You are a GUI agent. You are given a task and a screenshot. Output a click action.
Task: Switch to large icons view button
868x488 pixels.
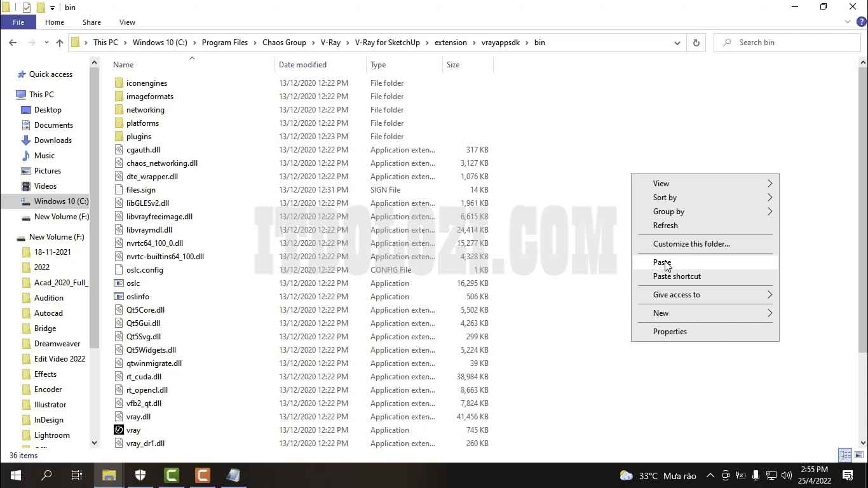coord(858,455)
